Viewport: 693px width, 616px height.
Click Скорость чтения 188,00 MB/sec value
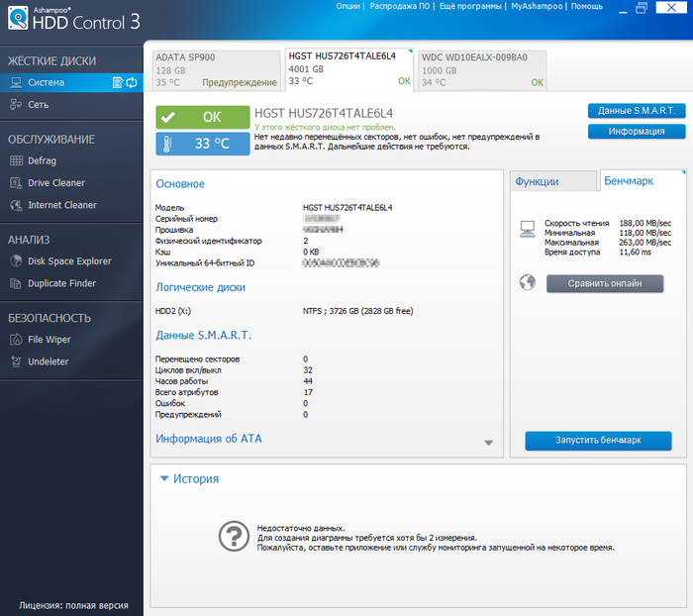[645, 223]
